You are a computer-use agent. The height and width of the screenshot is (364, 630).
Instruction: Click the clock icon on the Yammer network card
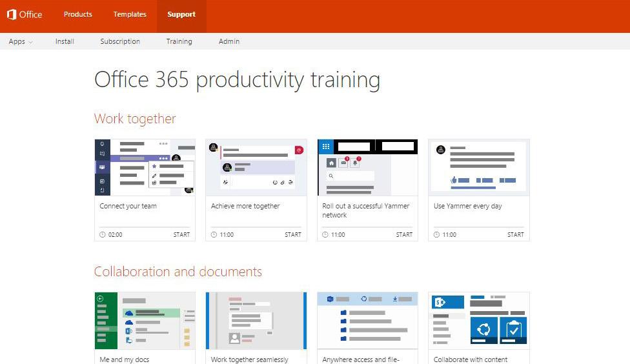[325, 235]
